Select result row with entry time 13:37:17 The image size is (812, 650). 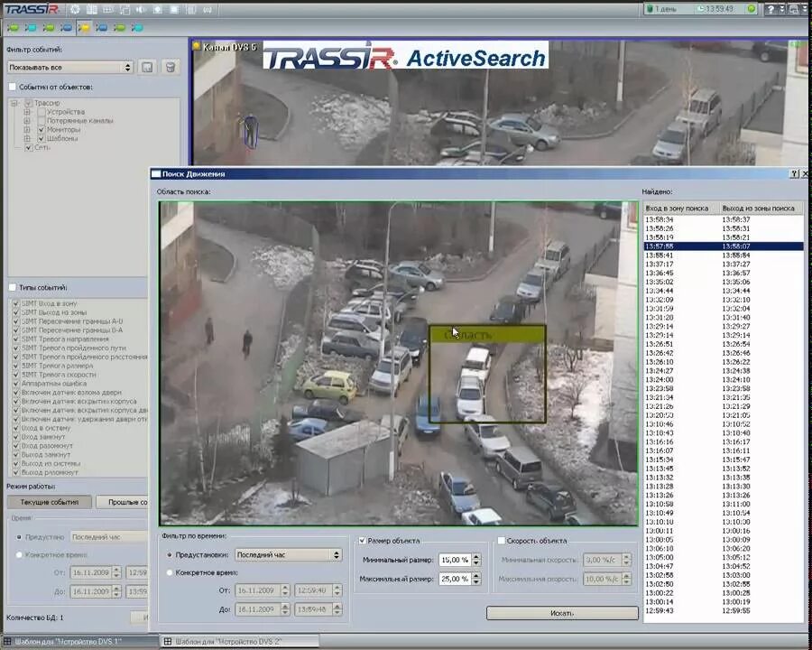[724, 264]
